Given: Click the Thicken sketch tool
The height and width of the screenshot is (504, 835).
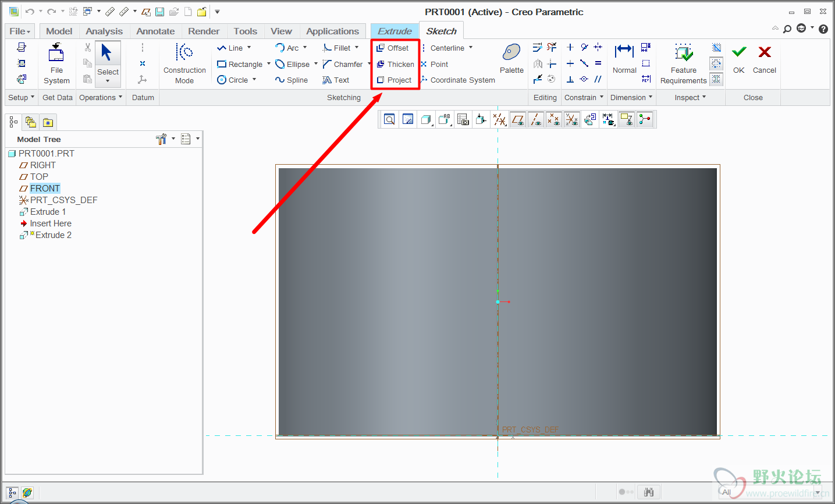Looking at the screenshot, I should pos(396,64).
